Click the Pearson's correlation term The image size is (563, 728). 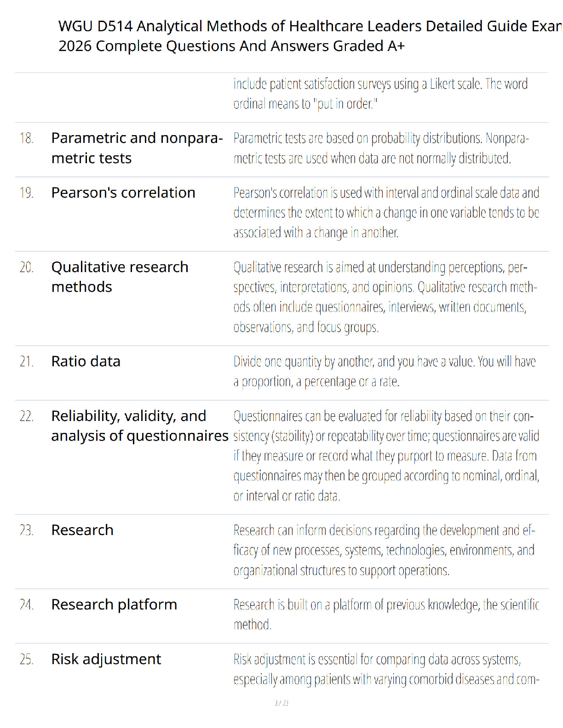point(123,193)
